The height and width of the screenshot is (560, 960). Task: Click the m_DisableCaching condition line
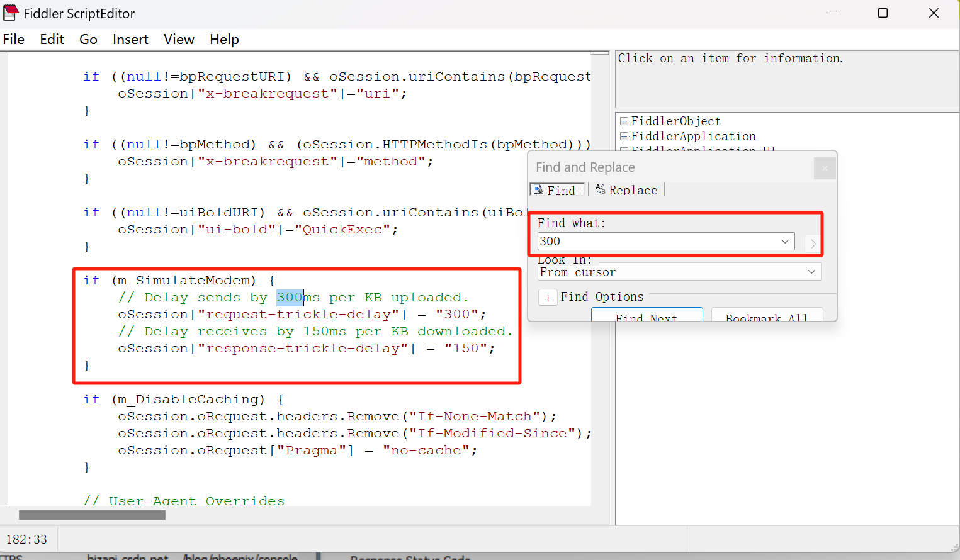click(x=183, y=399)
